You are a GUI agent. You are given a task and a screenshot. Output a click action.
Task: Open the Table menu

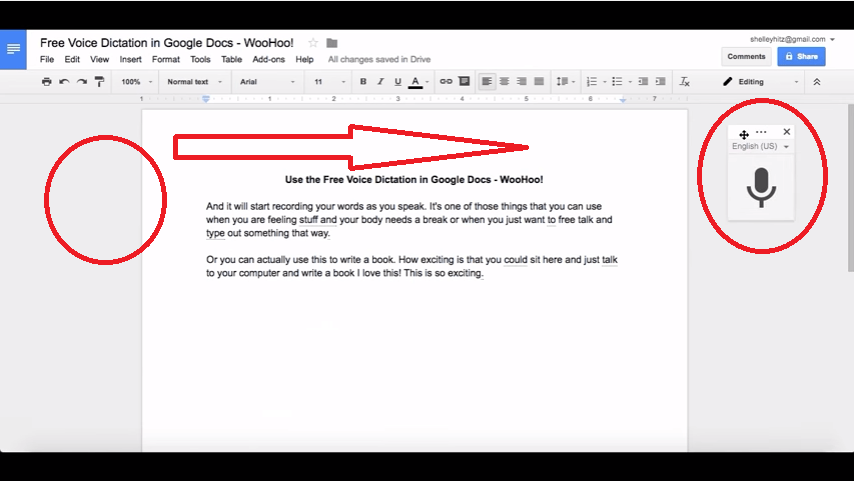[231, 59]
